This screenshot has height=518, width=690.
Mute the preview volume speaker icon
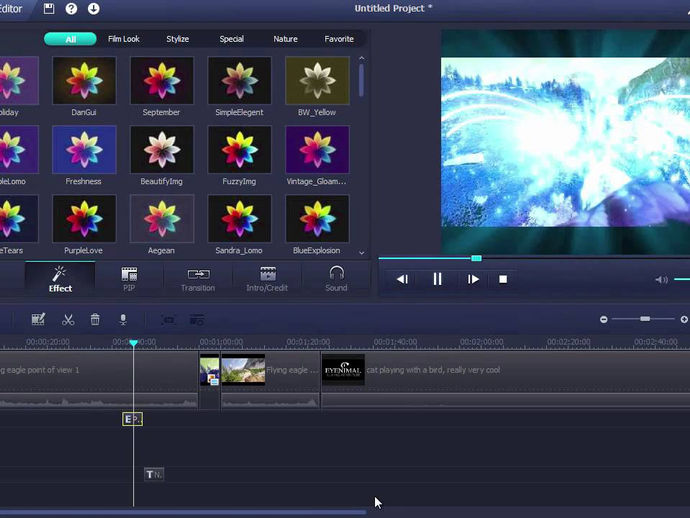pos(661,279)
